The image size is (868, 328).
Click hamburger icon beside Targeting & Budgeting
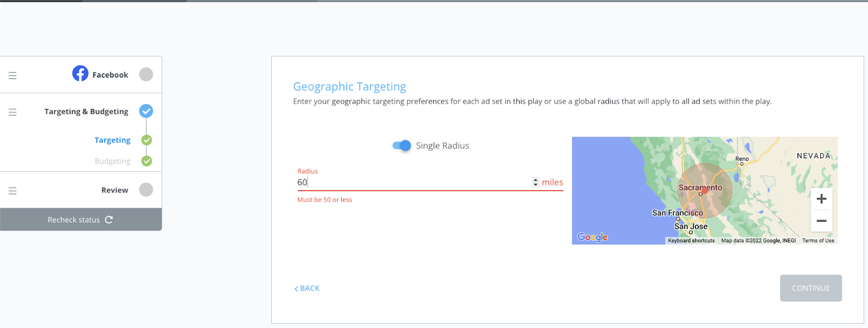(12, 112)
